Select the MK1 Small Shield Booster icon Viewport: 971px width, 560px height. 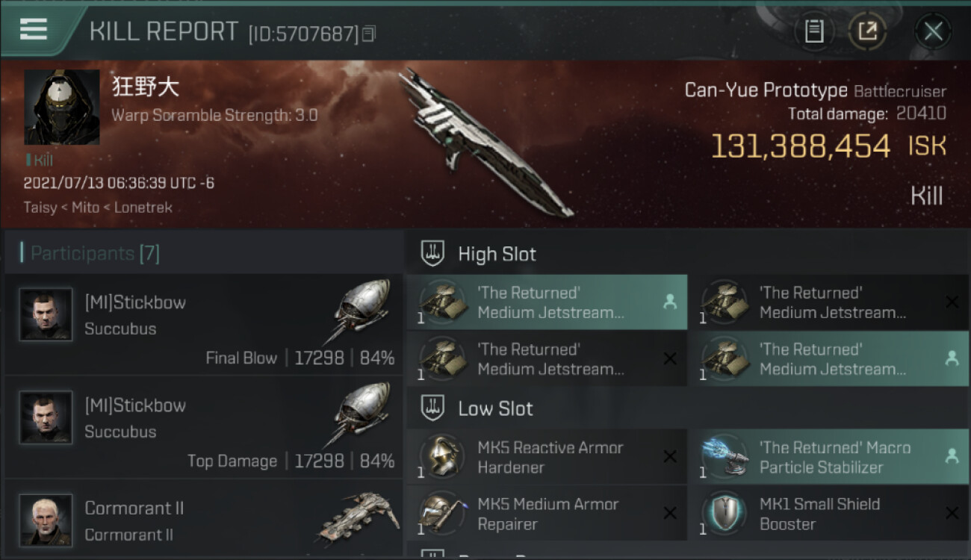[723, 513]
